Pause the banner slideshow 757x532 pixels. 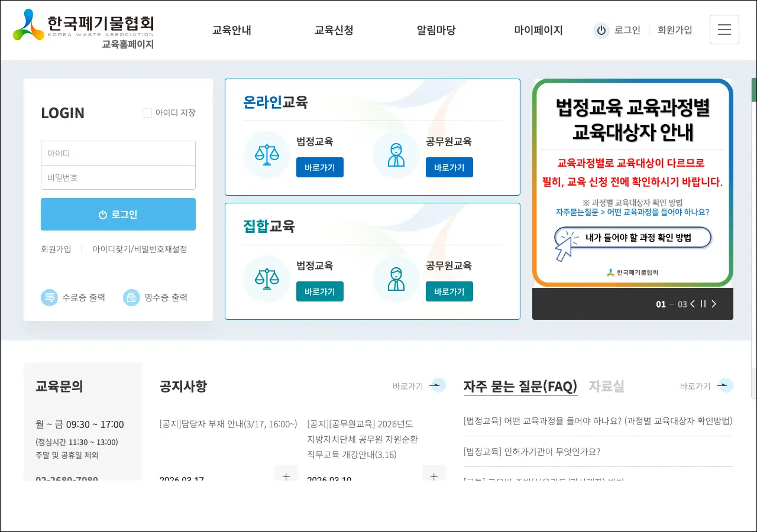coord(703,304)
